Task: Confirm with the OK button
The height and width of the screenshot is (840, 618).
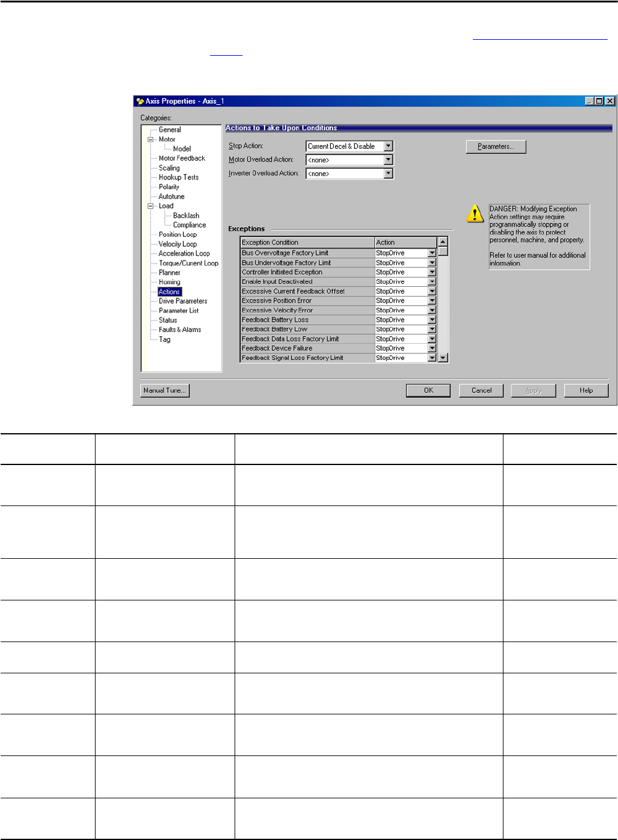Action: click(x=428, y=390)
